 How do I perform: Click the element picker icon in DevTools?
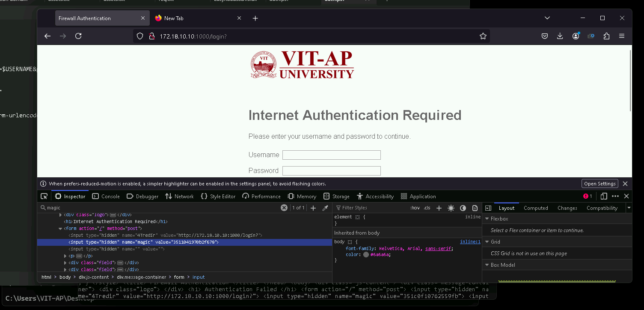(44, 196)
